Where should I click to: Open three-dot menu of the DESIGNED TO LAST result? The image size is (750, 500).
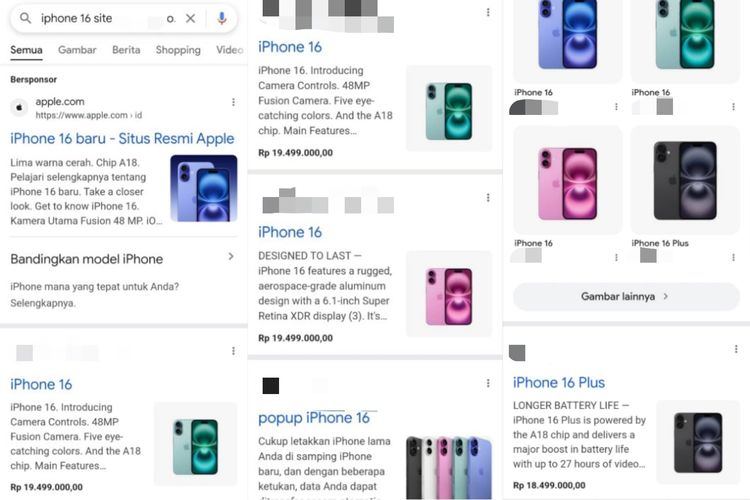(488, 198)
